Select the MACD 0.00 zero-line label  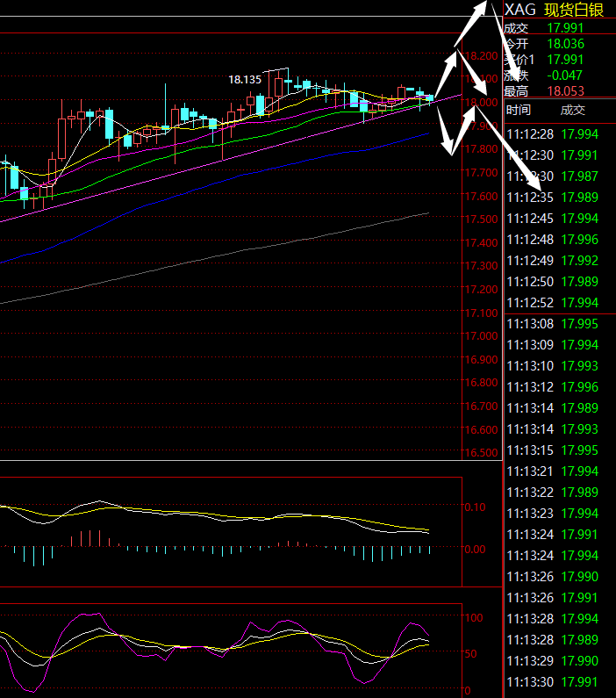tap(475, 550)
